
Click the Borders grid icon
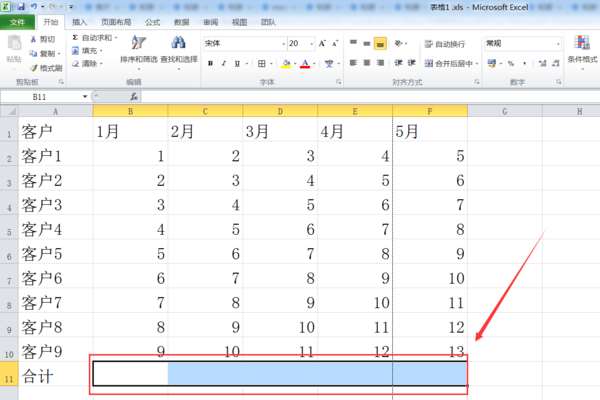coord(261,63)
